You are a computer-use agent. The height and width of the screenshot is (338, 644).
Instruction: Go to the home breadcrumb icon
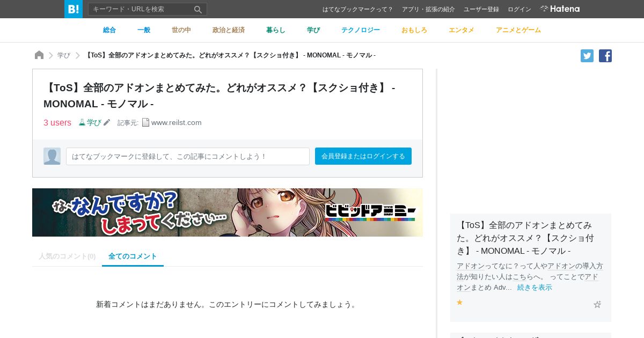point(39,55)
